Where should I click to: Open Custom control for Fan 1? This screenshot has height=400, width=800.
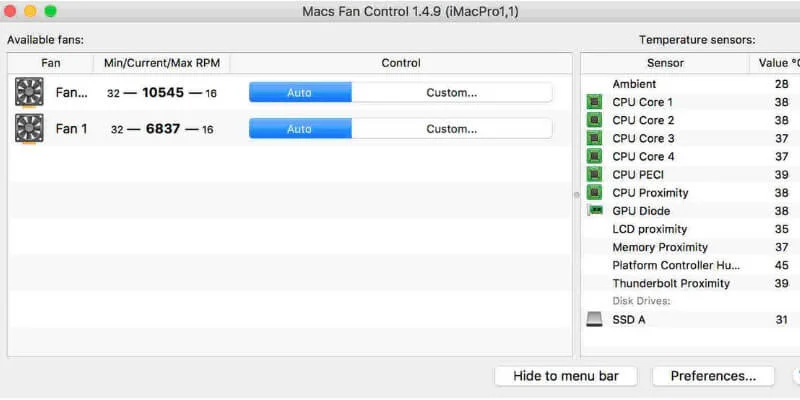(x=452, y=129)
